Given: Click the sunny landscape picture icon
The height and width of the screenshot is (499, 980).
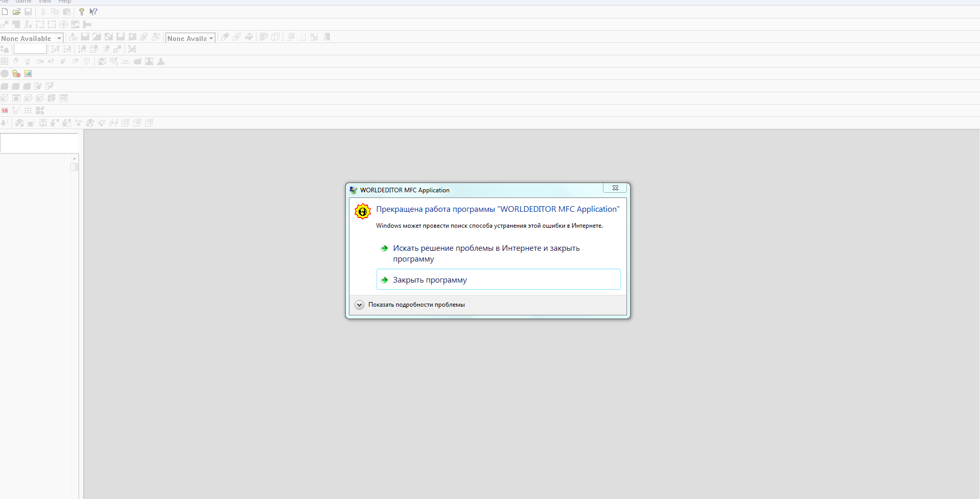Looking at the screenshot, I should tap(28, 73).
